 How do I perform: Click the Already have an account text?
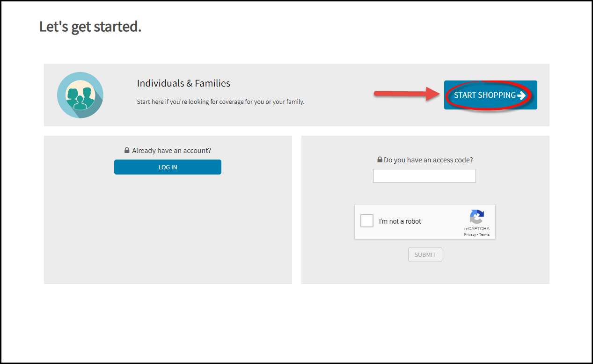tap(172, 151)
